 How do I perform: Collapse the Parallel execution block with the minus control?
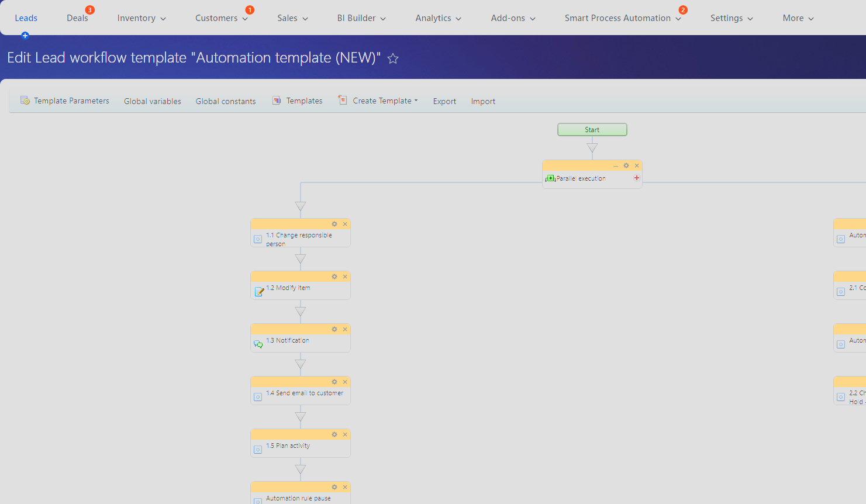pyautogui.click(x=615, y=165)
